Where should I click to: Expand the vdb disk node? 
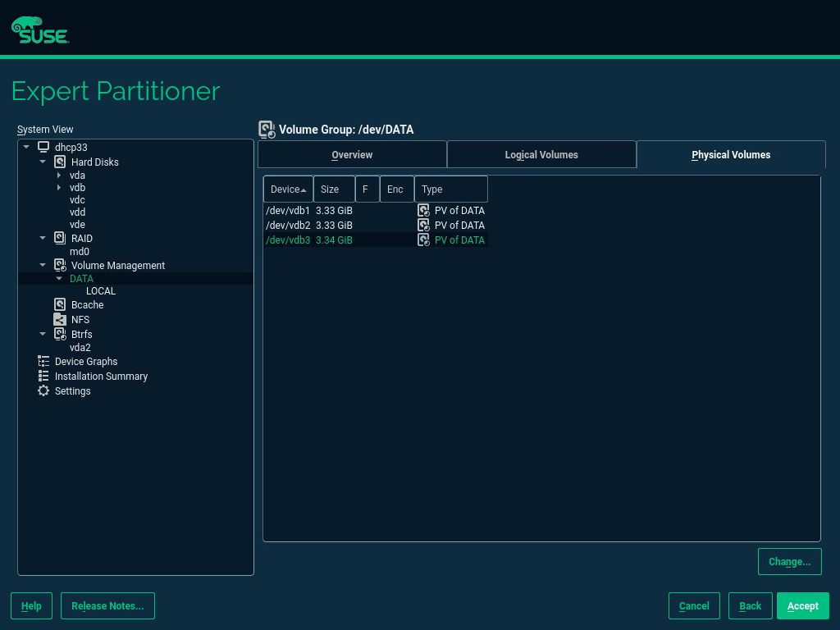(59, 187)
